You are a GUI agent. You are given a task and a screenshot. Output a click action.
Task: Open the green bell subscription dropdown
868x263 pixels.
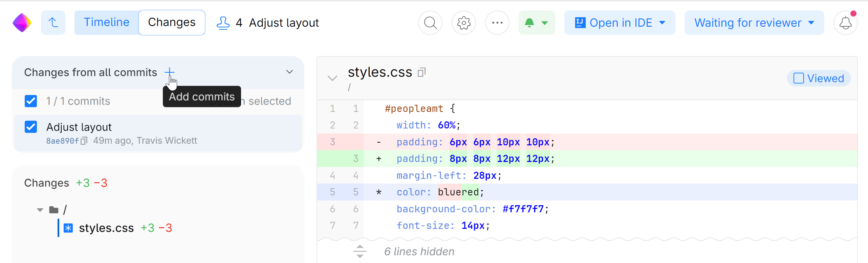tap(537, 23)
